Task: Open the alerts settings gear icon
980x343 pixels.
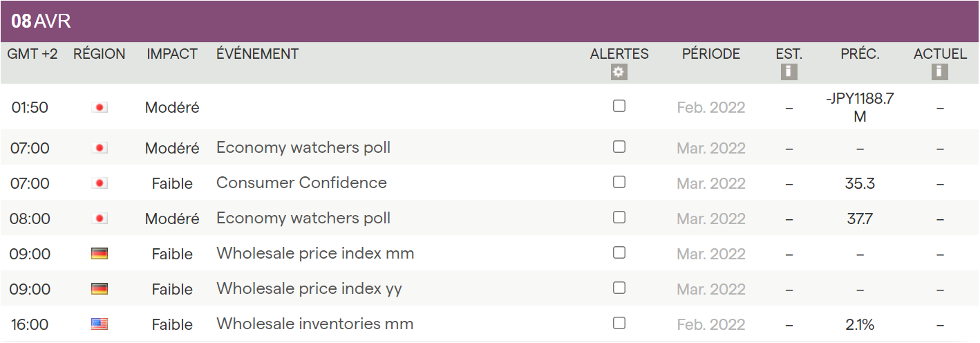Action: (619, 72)
